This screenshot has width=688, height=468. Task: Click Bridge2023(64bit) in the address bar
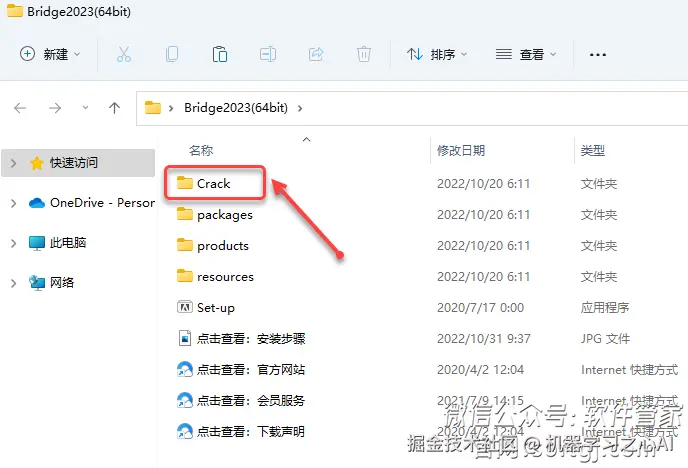236,108
